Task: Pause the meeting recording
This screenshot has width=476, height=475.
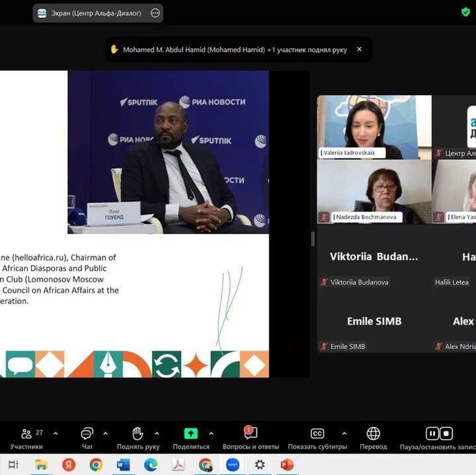Action: click(x=432, y=434)
